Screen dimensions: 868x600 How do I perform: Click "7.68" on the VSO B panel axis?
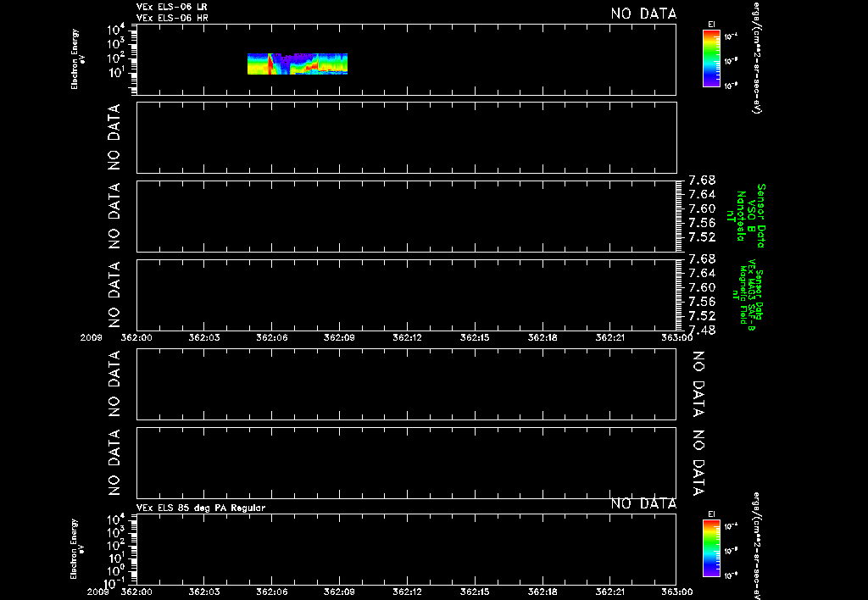pyautogui.click(x=702, y=180)
